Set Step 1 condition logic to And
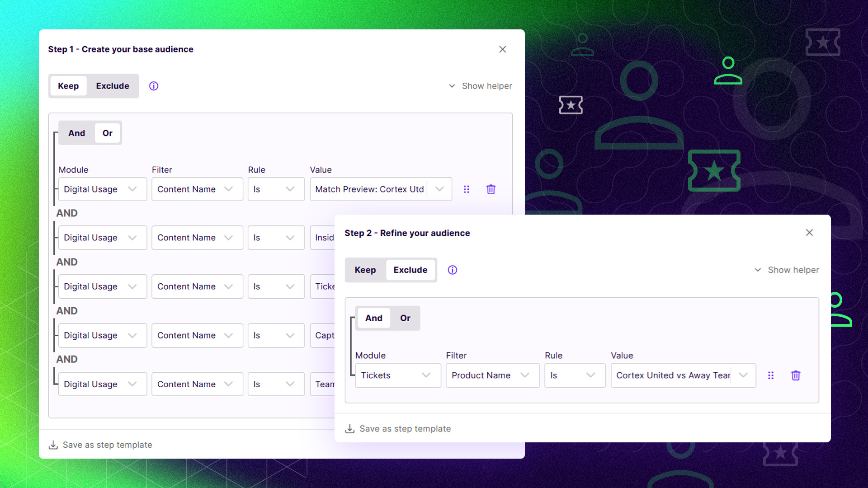 pos(76,133)
